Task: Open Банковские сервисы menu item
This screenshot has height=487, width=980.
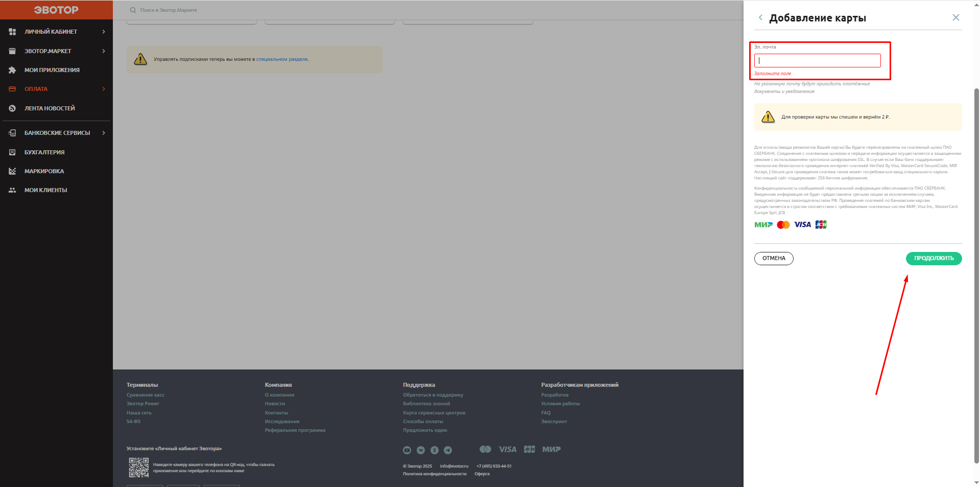Action: point(56,133)
